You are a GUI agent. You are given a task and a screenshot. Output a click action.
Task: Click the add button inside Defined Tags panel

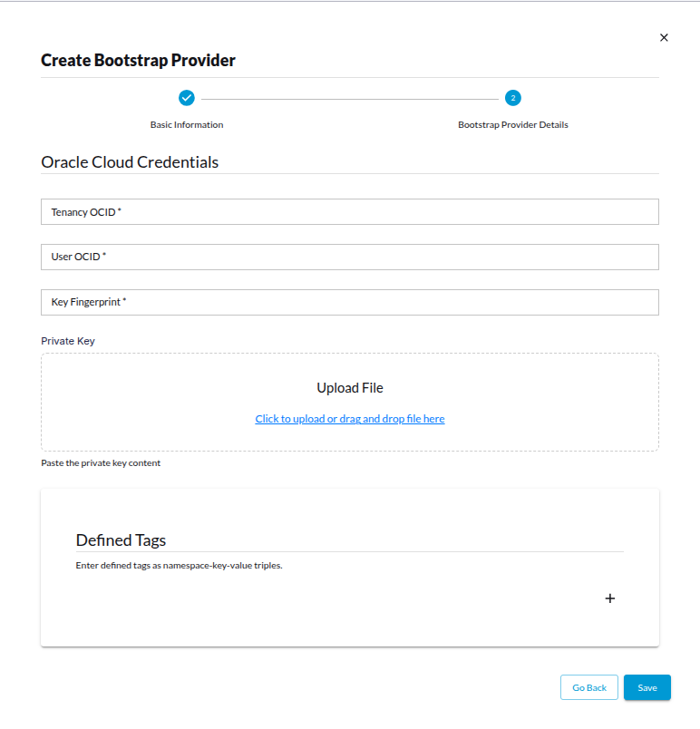coord(609,598)
